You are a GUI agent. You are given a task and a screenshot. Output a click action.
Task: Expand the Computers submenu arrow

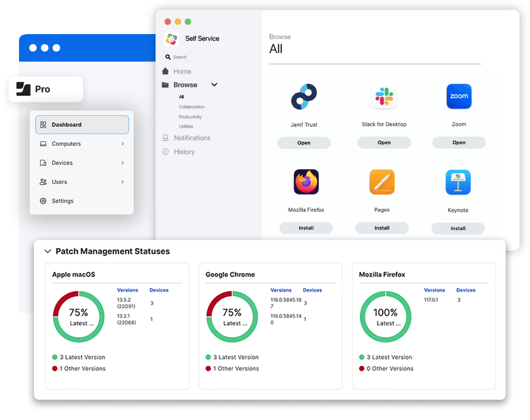pos(123,144)
